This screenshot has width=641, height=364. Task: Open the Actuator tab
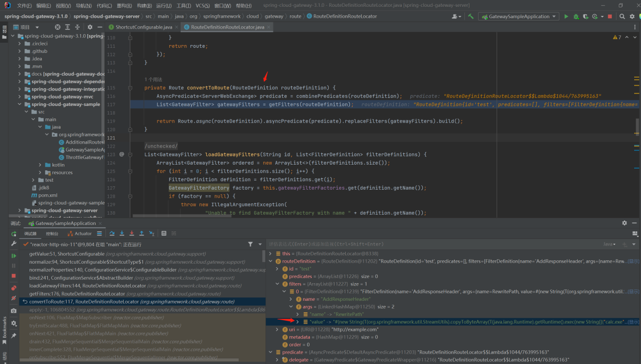tap(80, 234)
